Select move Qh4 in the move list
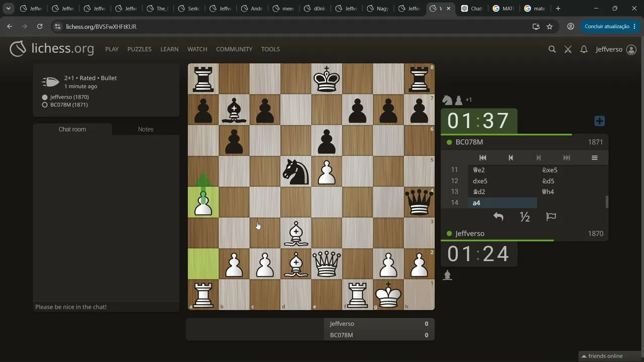644x362 pixels. click(x=571, y=192)
